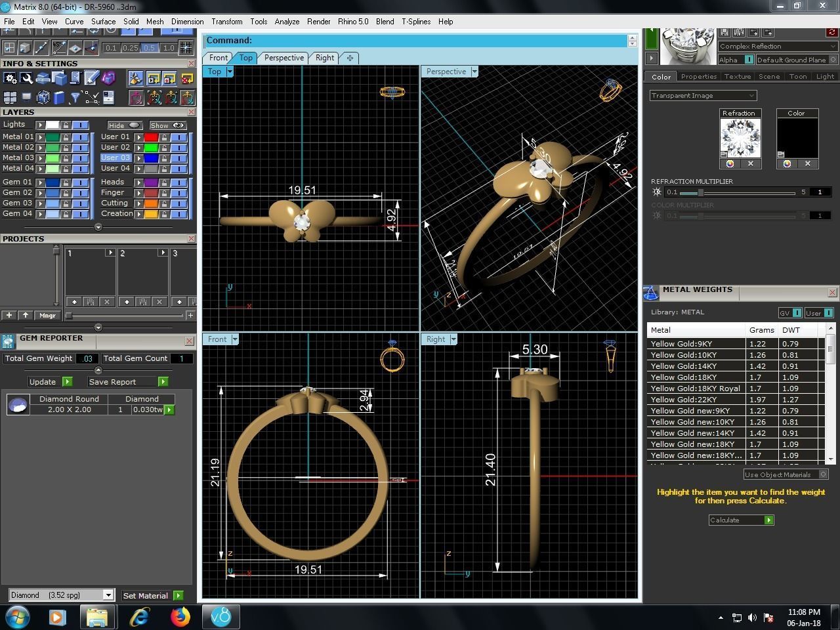840x630 pixels.
Task: Switch to the Texture tab
Action: (x=737, y=76)
